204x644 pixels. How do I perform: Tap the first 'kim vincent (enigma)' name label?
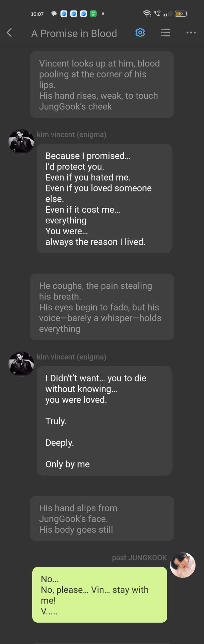[x=71, y=134]
